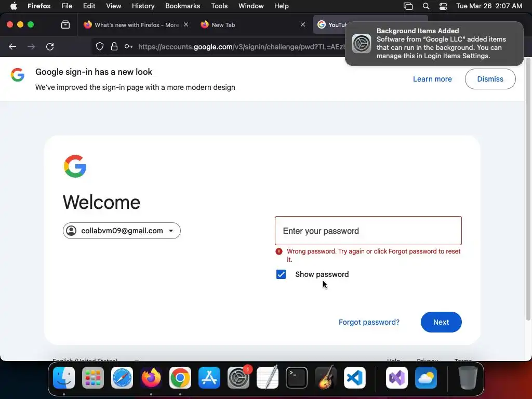Reload the page with the refresh icon
Screen dimensions: 532x399
pyautogui.click(x=50, y=47)
